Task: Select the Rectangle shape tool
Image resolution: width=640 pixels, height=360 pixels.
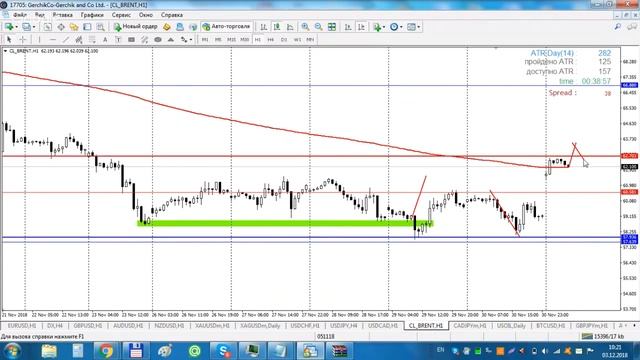Action: [131, 40]
